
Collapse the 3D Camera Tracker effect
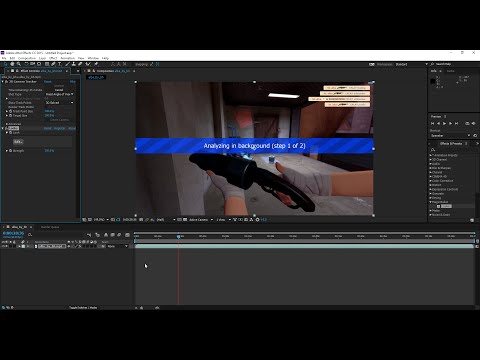click(x=3, y=82)
